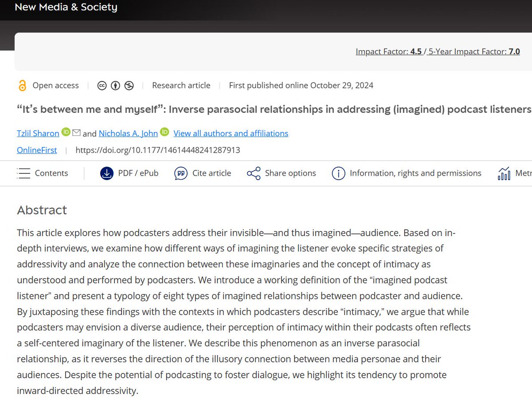532x404 pixels.
Task: Open author Nicholas A. John's profile link
Action: tap(128, 133)
